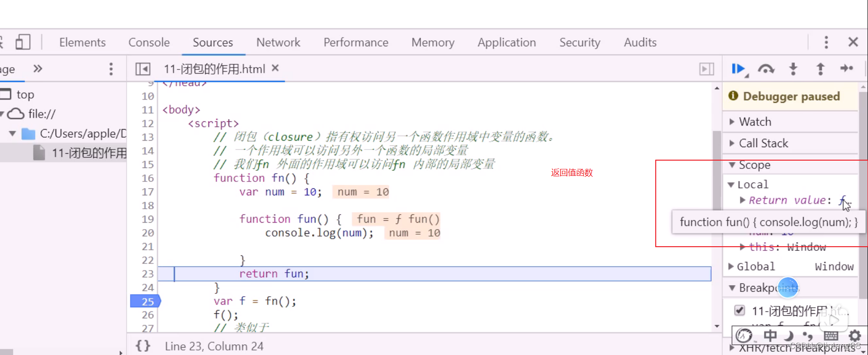Click editor scroll up arrow
Screen dimensions: 868x355
point(717,88)
